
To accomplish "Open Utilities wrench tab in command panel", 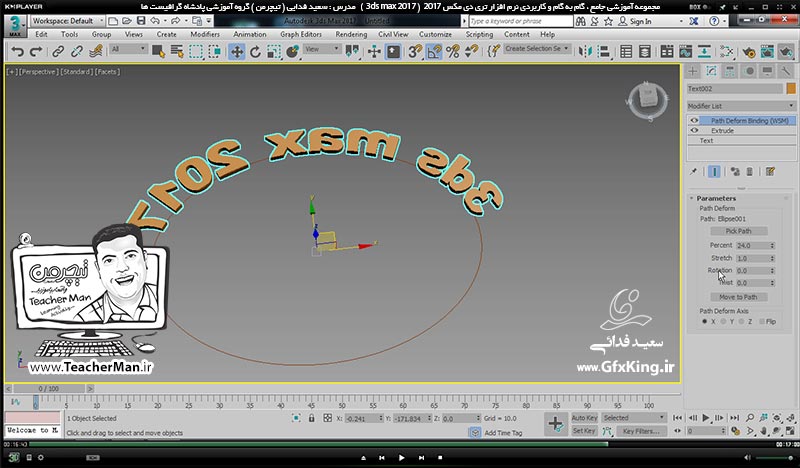I will pos(786,71).
